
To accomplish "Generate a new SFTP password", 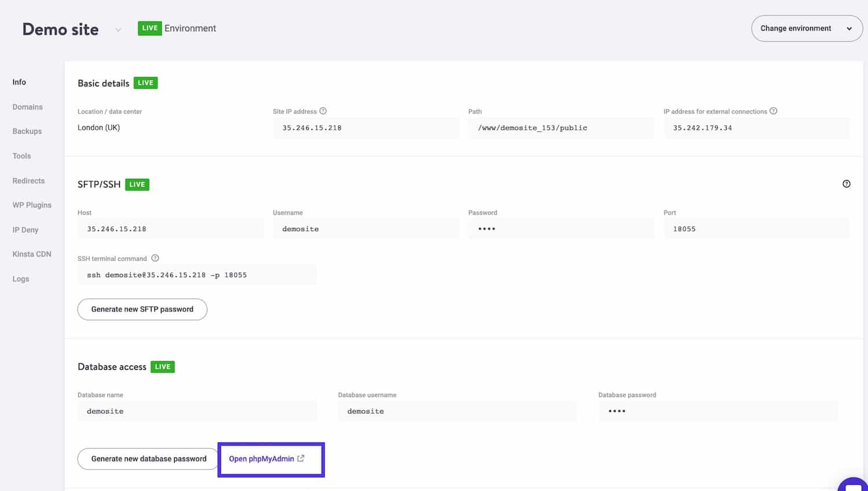I will coord(142,309).
